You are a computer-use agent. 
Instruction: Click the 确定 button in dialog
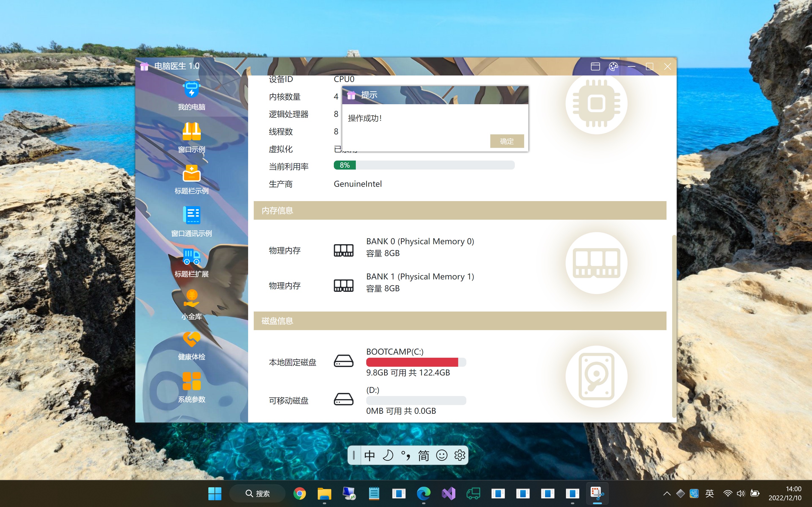tap(507, 141)
